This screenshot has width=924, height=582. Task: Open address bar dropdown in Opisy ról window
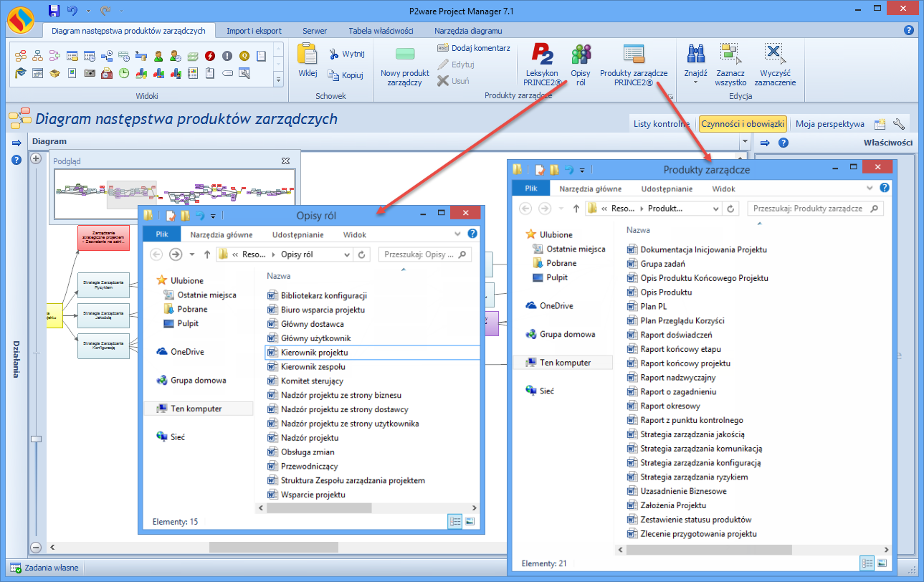(347, 254)
